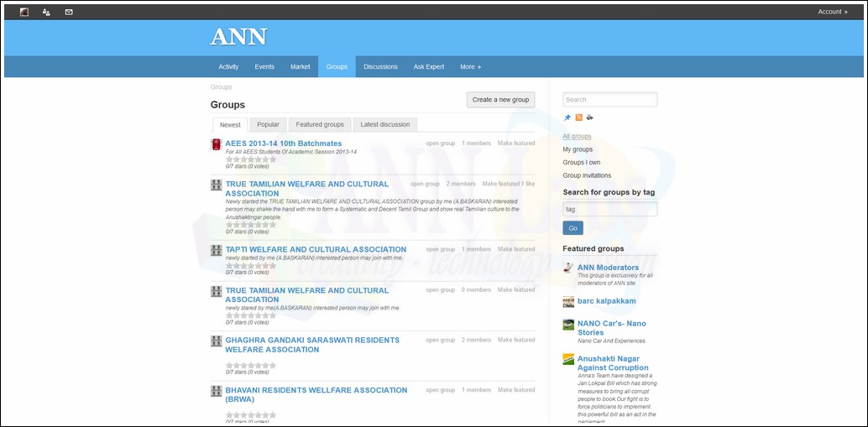Click the ANN Moderators featured group icon
868x427 pixels.
(x=568, y=268)
